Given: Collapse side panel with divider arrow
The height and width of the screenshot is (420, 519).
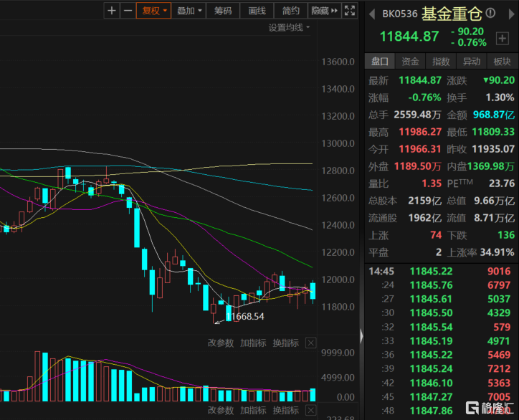Looking at the screenshot, I should [x=361, y=336].
